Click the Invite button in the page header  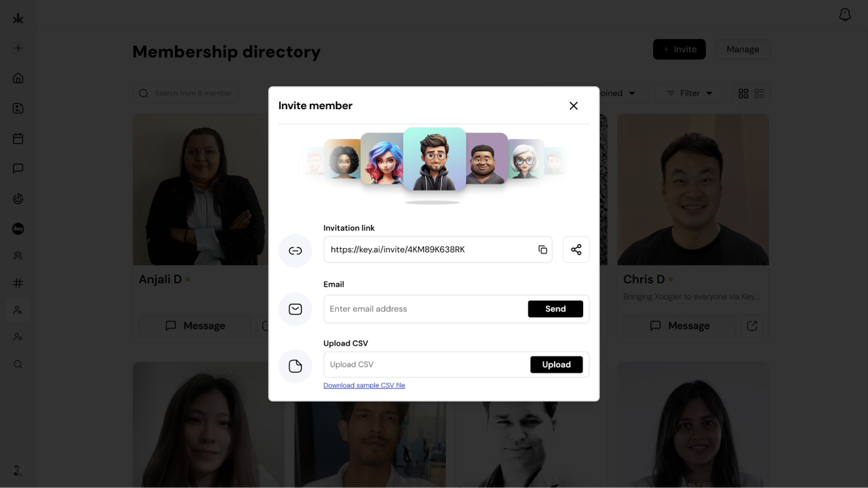679,49
